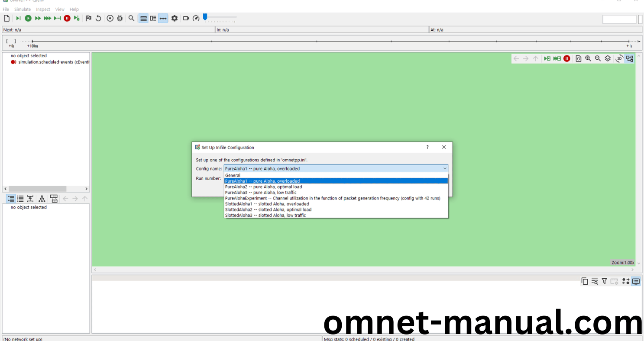
Task: Open the canvas layers stack icon
Action: 608,58
